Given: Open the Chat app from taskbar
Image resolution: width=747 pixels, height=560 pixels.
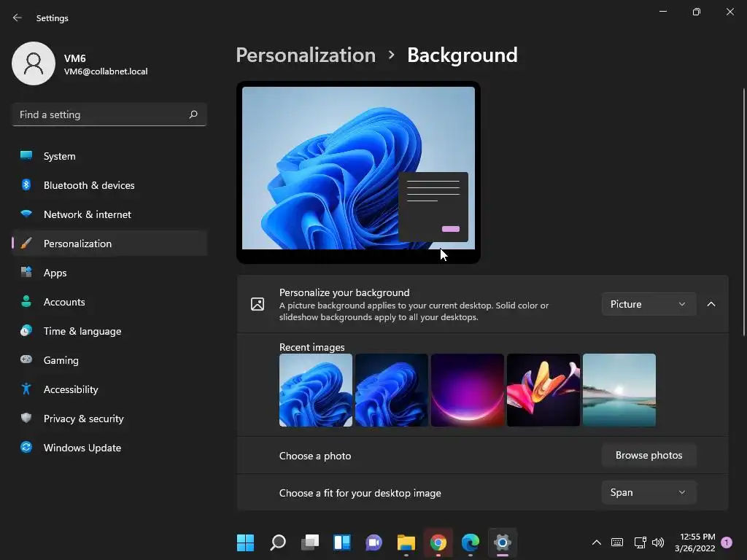Looking at the screenshot, I should click(374, 542).
